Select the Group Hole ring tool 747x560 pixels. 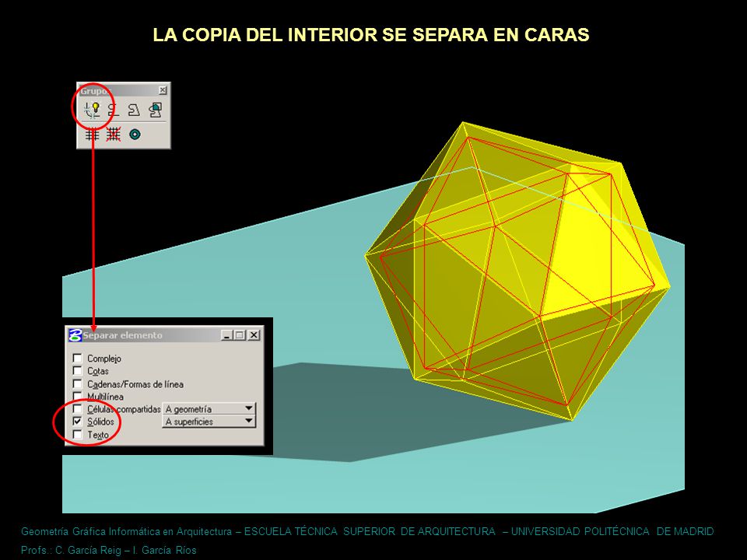(x=135, y=135)
